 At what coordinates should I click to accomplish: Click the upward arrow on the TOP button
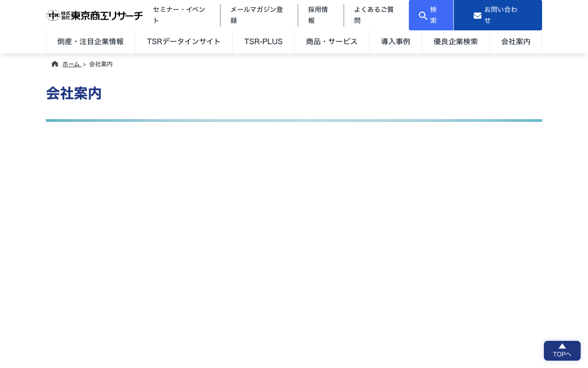pos(562,346)
